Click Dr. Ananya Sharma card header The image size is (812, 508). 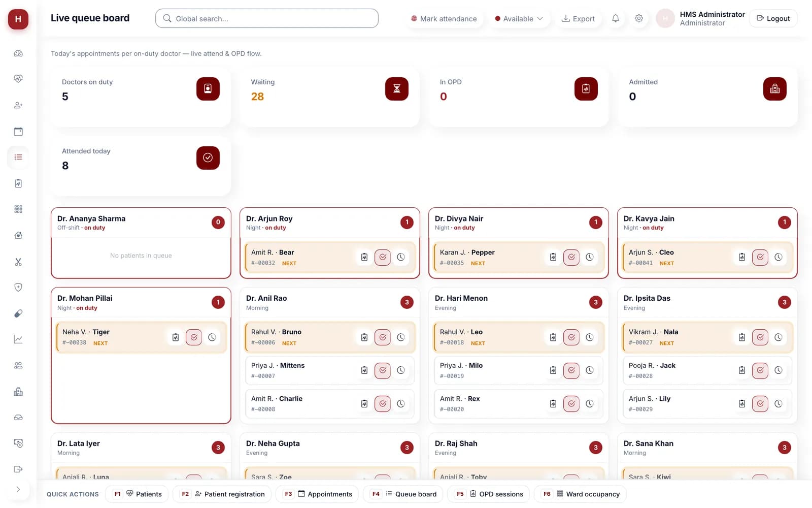click(x=141, y=223)
